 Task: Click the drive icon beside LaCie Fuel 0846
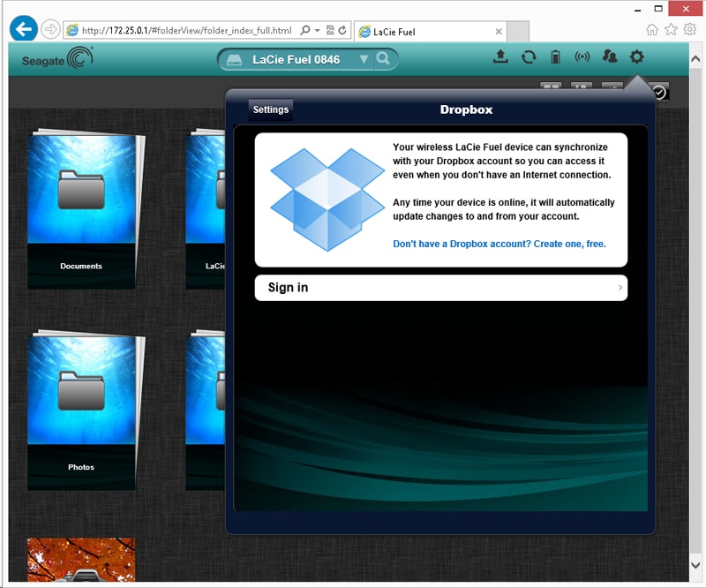pos(234,59)
